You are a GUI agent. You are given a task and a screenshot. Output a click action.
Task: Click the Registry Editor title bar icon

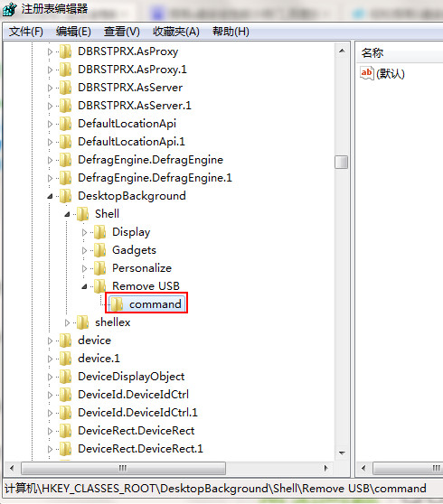click(9, 9)
